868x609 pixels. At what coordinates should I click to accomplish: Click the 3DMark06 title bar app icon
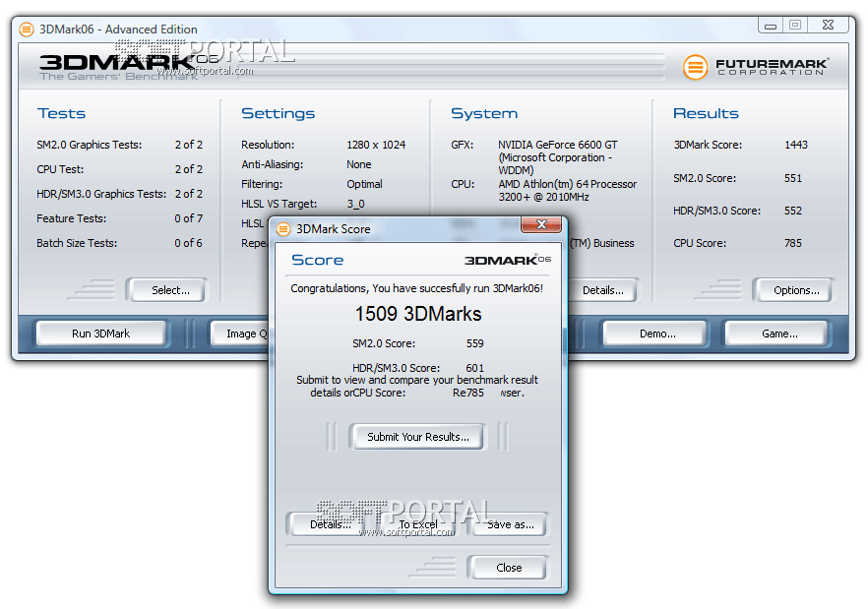coord(26,30)
